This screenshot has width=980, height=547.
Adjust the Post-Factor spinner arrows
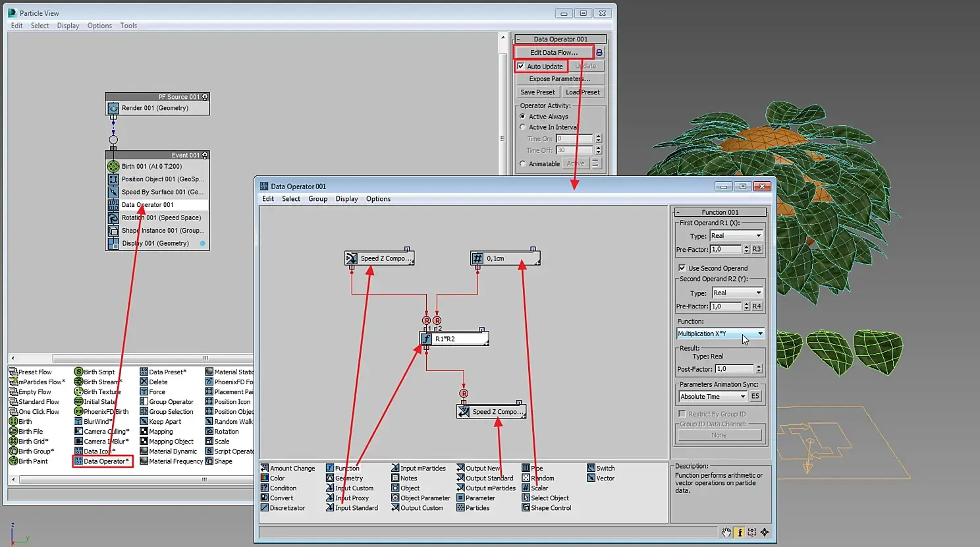point(759,369)
